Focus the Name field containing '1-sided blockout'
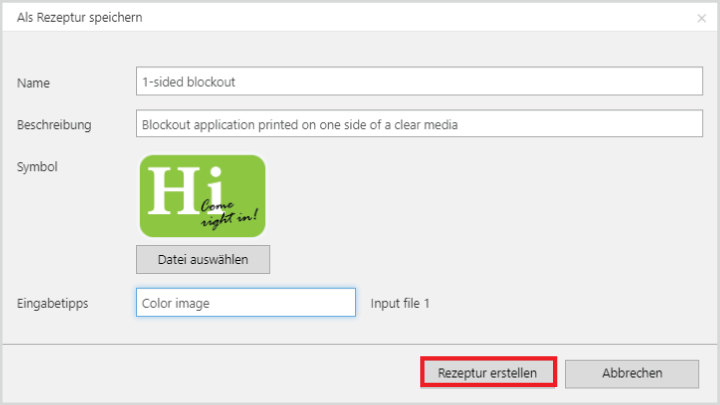This screenshot has width=720, height=405. point(420,82)
